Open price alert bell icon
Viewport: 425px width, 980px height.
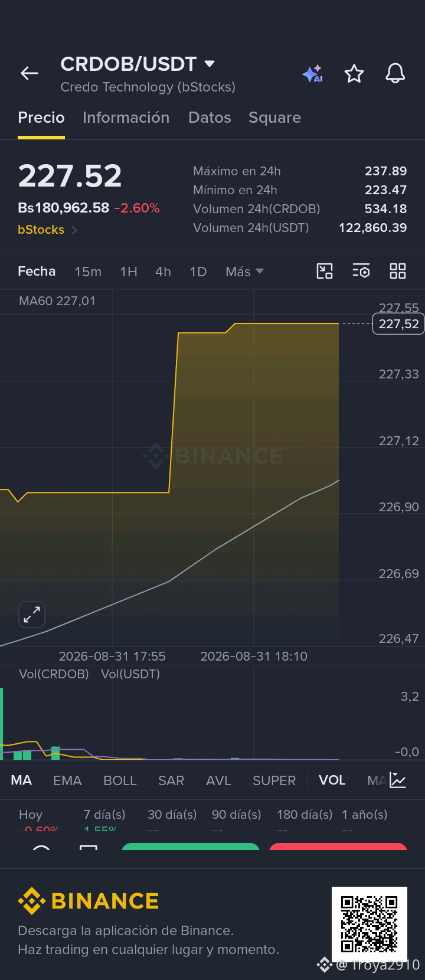[395, 74]
